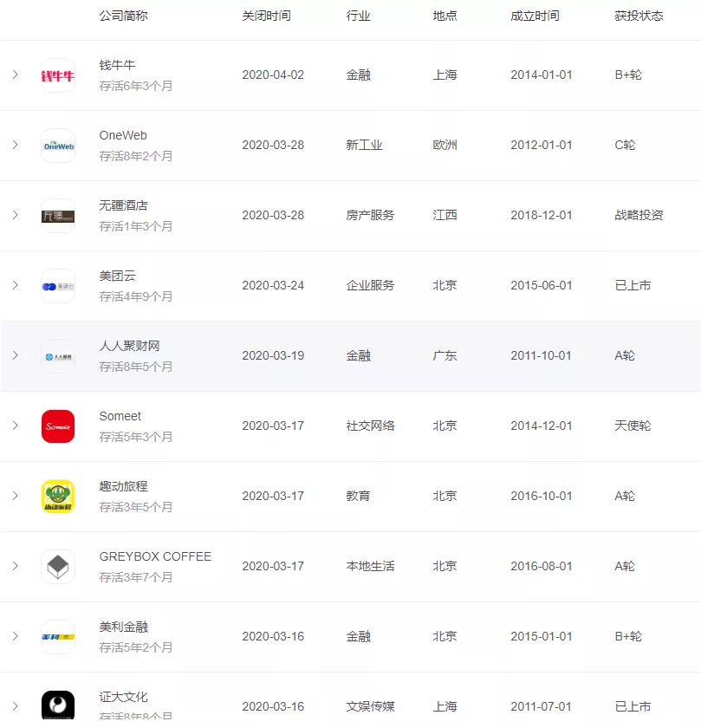Expand the 人人聚财网 row arrow

(16, 355)
